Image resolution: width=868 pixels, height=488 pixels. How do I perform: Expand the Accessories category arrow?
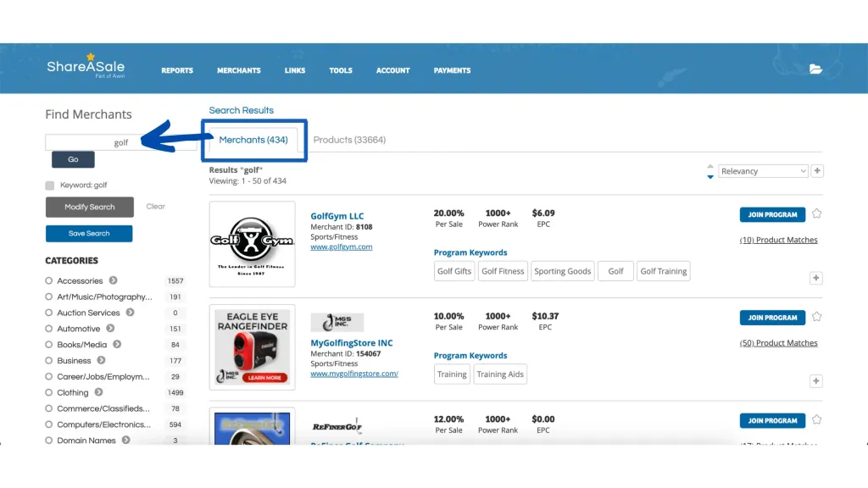pyautogui.click(x=113, y=280)
